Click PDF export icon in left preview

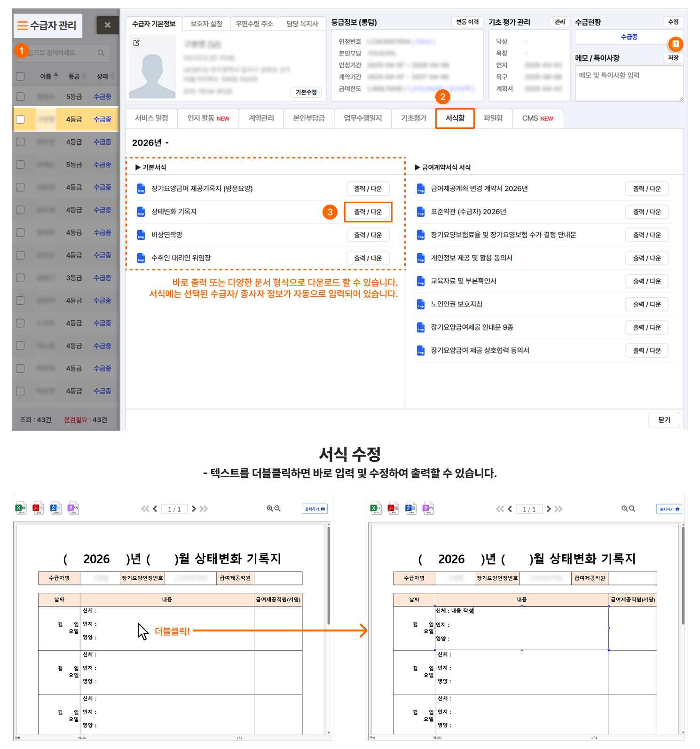tap(38, 508)
